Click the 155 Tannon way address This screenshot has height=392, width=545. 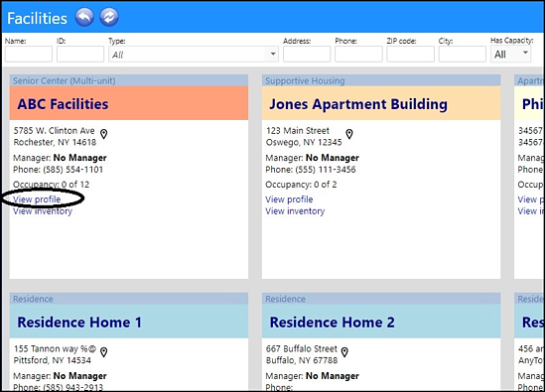pyautogui.click(x=55, y=348)
